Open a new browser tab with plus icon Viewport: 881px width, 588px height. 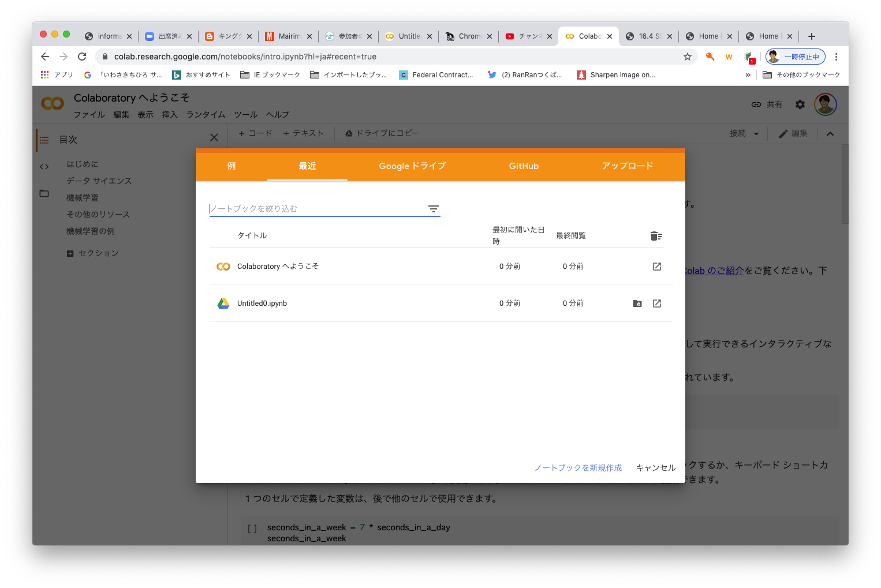point(812,36)
